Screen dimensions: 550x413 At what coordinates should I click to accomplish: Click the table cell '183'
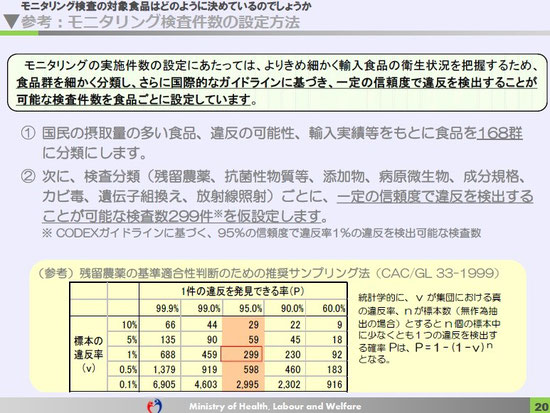pos(335,369)
